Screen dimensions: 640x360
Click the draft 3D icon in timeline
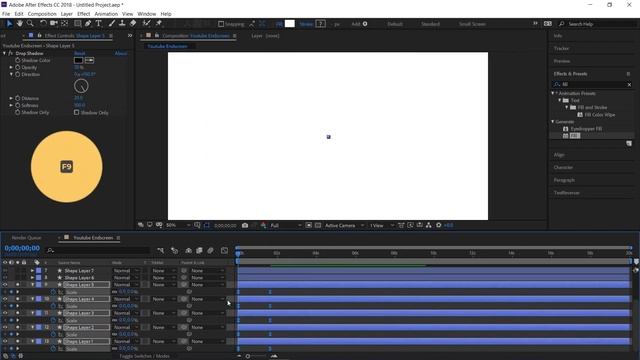click(x=174, y=250)
